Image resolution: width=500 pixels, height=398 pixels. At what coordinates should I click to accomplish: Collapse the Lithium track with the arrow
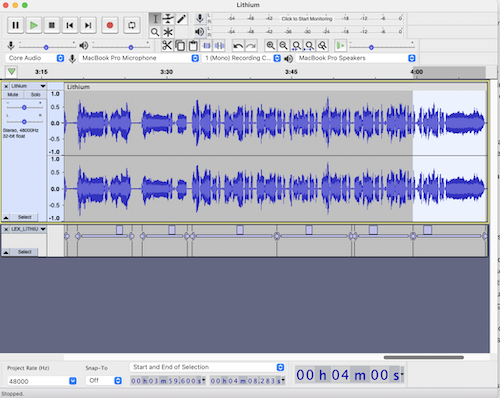[6, 218]
